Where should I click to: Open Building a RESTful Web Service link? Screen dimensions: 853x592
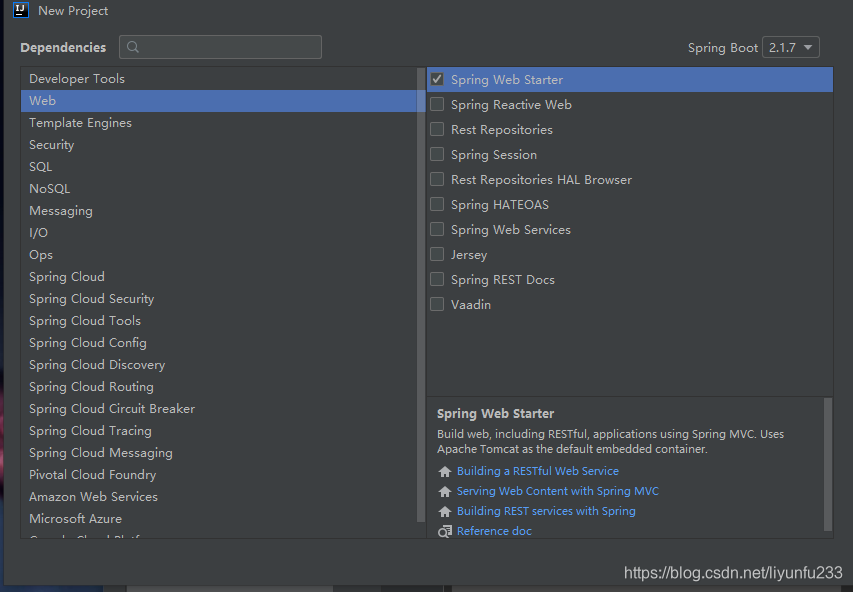[537, 471]
